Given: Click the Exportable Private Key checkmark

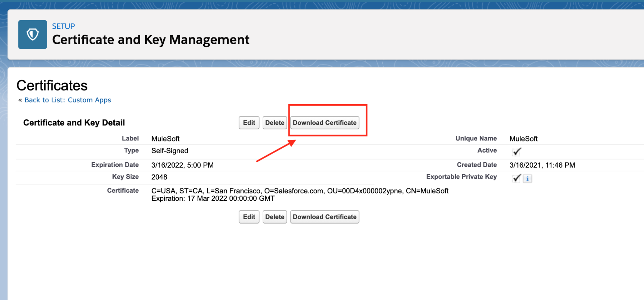Looking at the screenshot, I should 517,178.
